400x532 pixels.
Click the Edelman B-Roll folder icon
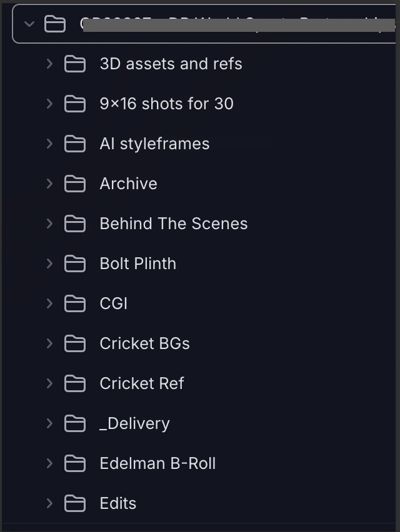75,463
